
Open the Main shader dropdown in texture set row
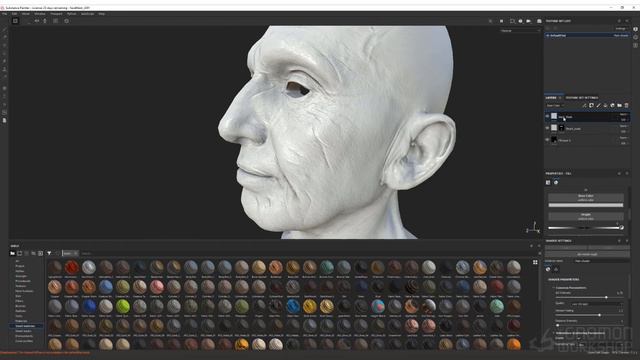point(621,36)
